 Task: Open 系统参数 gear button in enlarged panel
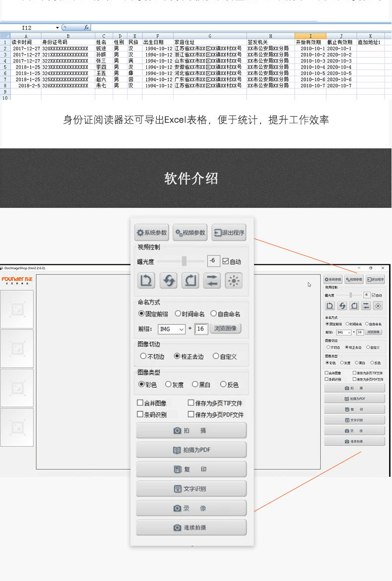151,233
